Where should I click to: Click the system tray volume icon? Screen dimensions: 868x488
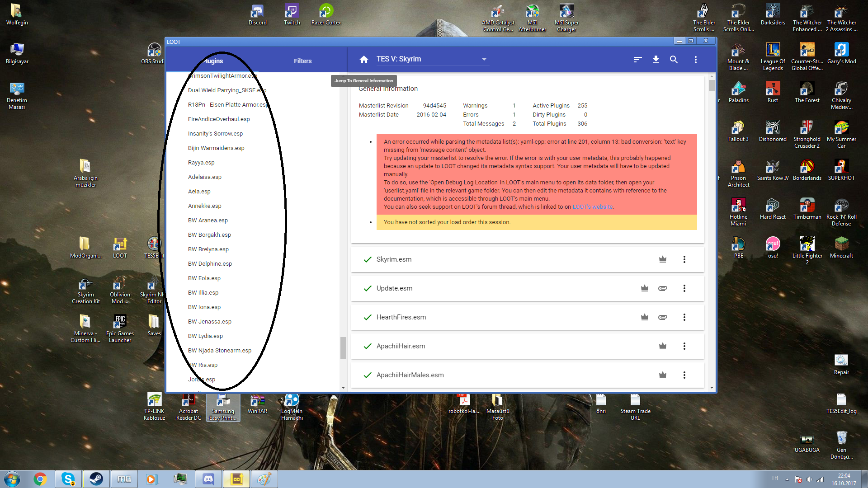click(x=809, y=479)
